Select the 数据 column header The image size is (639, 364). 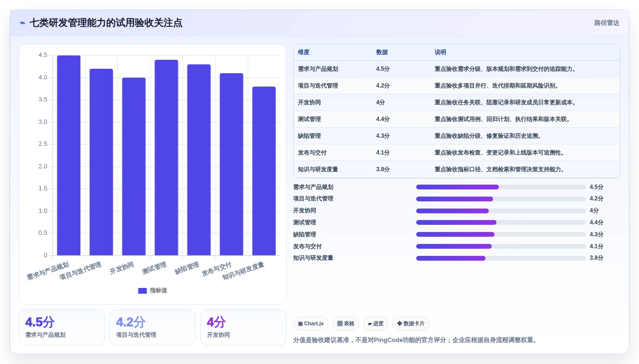pyautogui.click(x=382, y=53)
